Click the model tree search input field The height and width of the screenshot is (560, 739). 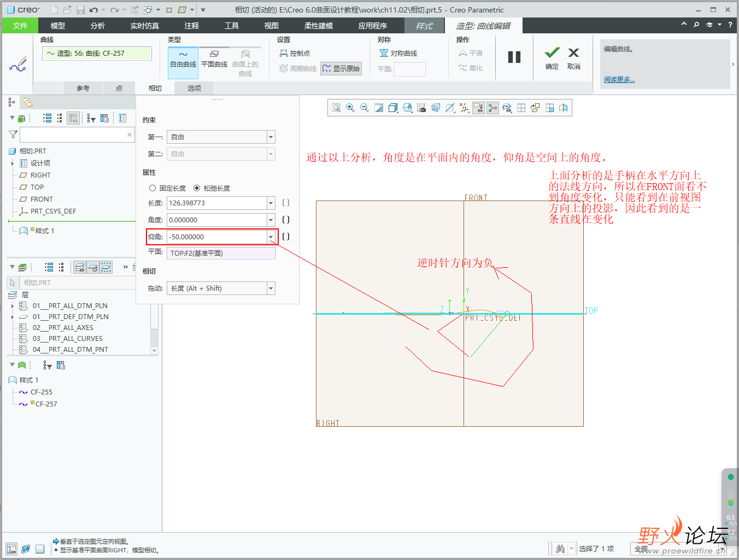coord(77,134)
